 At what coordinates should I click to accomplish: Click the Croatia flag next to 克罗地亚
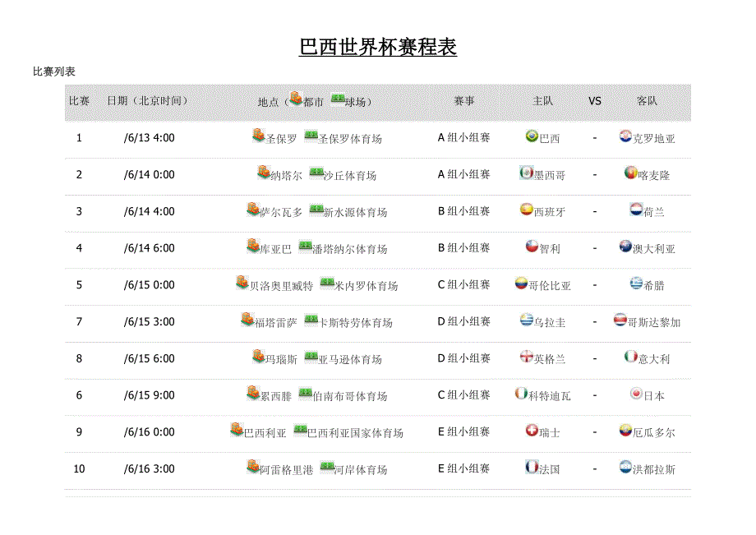tap(625, 136)
